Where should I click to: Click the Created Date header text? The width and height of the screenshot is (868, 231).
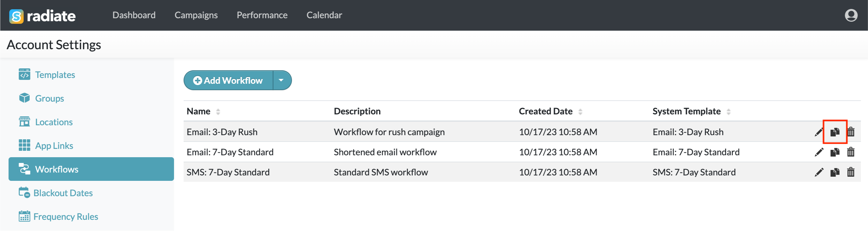(x=545, y=111)
